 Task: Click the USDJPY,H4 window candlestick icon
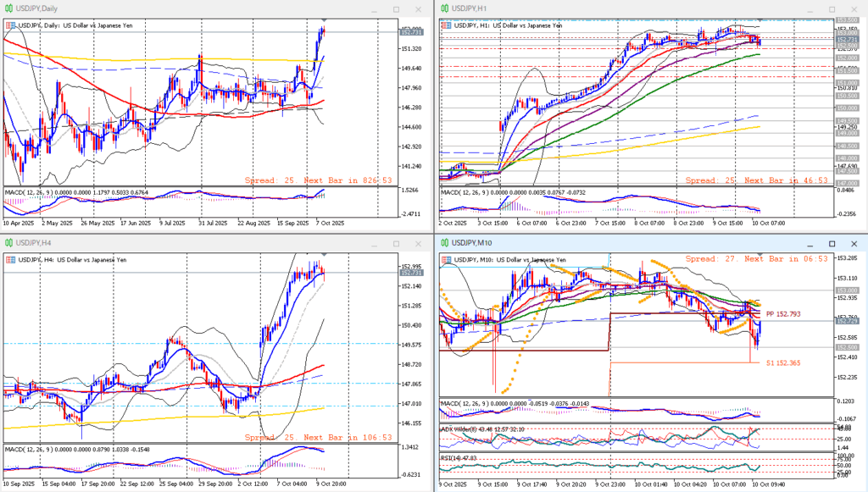[8, 244]
